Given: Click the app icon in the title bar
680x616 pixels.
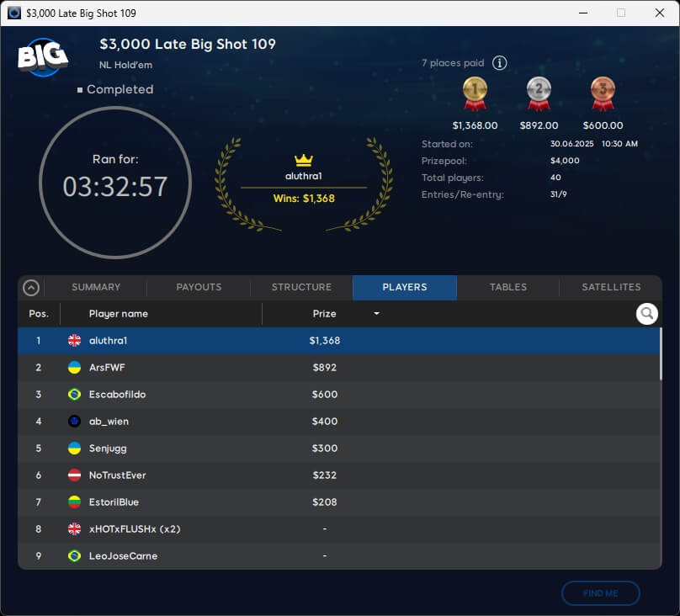Looking at the screenshot, I should [x=14, y=13].
